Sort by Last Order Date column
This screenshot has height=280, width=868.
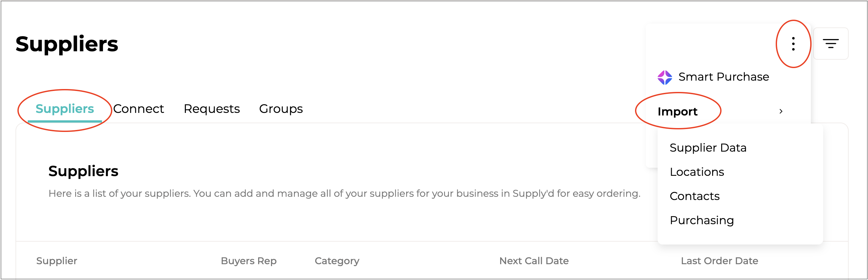(719, 261)
